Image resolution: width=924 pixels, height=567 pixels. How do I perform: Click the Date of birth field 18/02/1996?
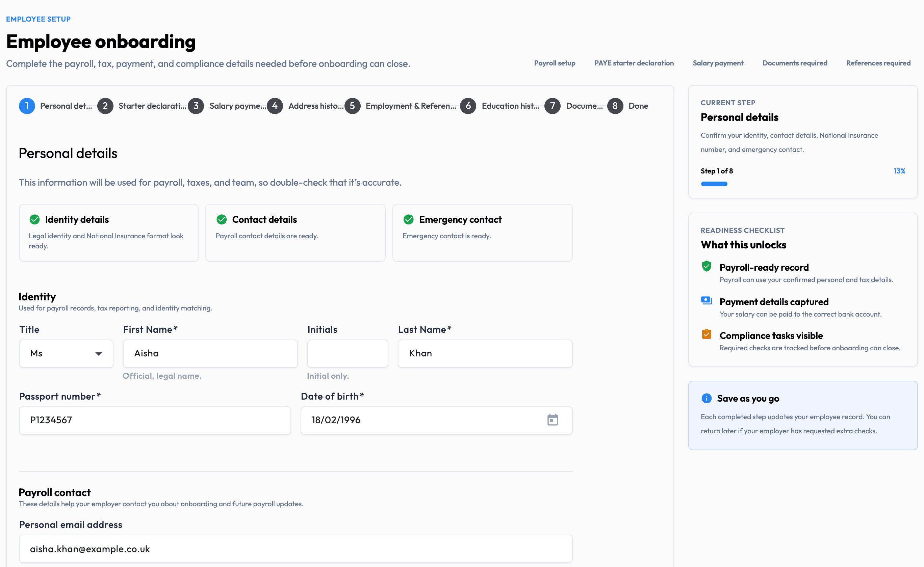(437, 421)
